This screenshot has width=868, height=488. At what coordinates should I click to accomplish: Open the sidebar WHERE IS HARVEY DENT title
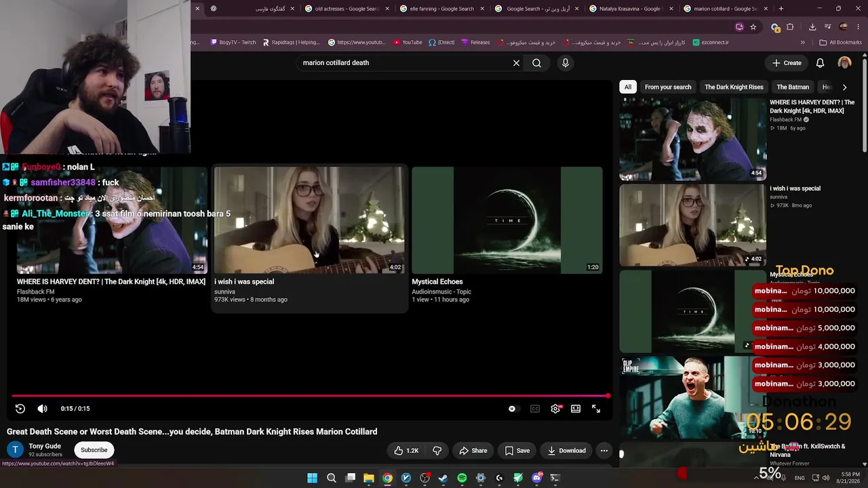812,106
